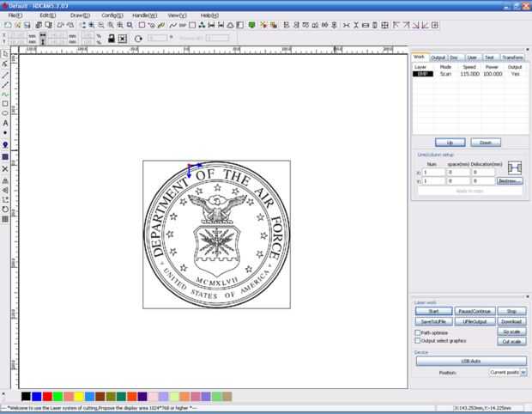
Task: Click the UFileOutput button
Action: (475, 321)
